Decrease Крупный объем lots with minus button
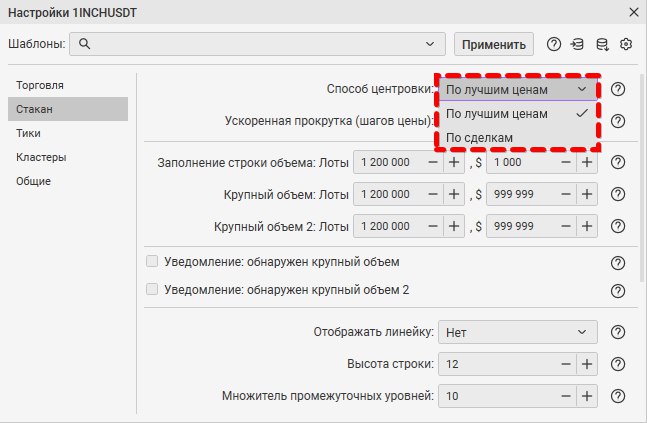The image size is (647, 423). click(x=432, y=194)
